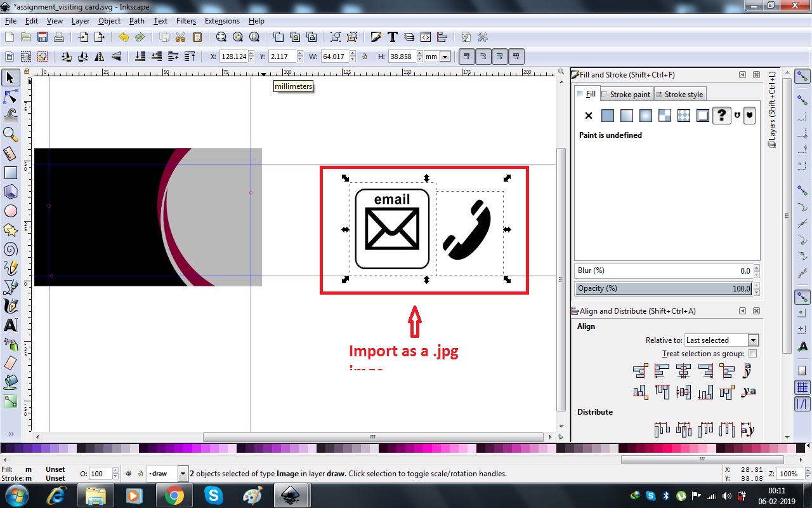Open the Relative to dropdown

pos(721,340)
